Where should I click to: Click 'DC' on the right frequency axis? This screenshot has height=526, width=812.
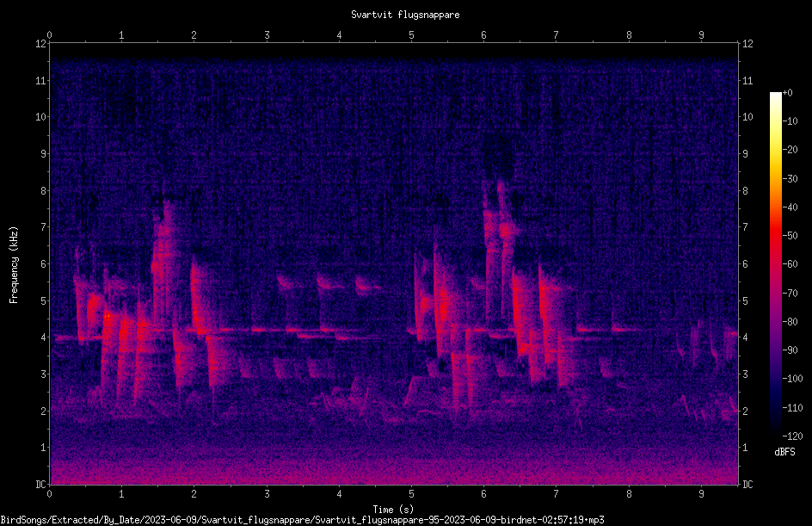[x=747, y=485]
